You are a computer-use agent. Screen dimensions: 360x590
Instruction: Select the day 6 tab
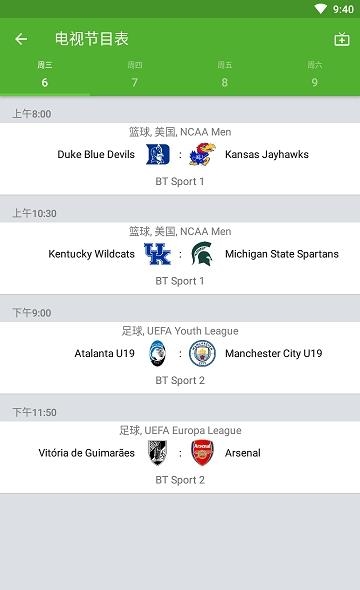pos(45,75)
